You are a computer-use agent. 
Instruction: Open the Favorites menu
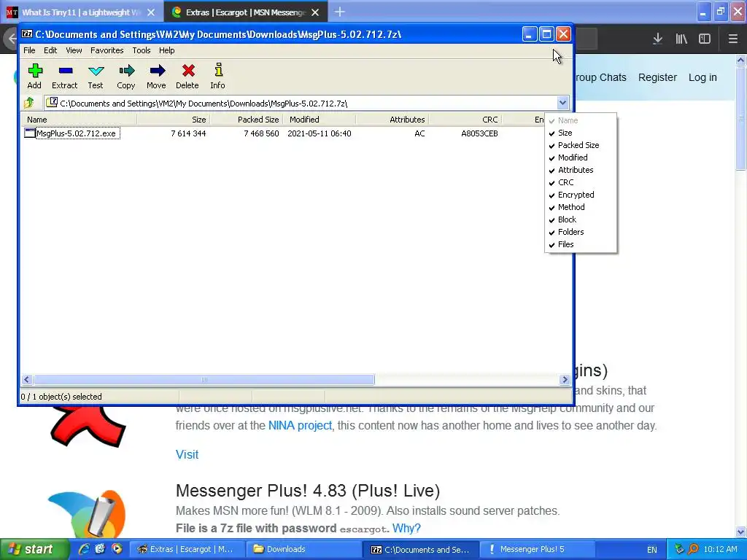click(x=107, y=50)
